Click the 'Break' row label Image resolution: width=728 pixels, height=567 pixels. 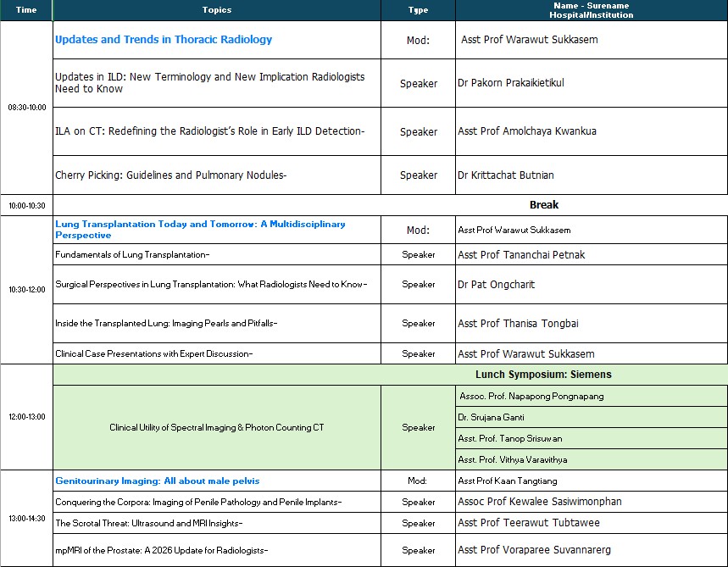(544, 205)
